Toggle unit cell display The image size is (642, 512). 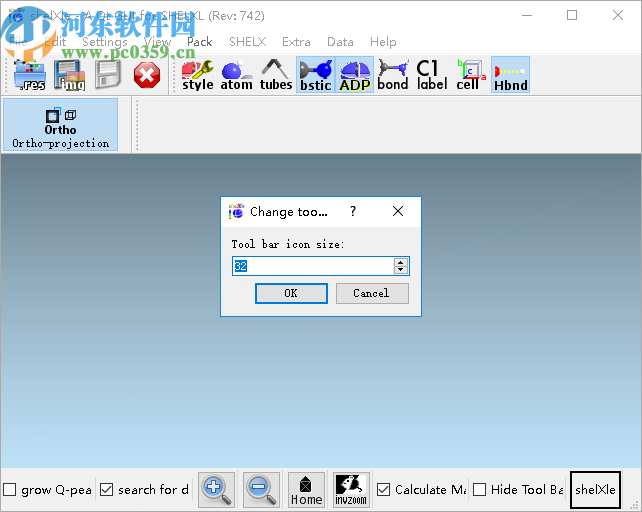coord(471,75)
